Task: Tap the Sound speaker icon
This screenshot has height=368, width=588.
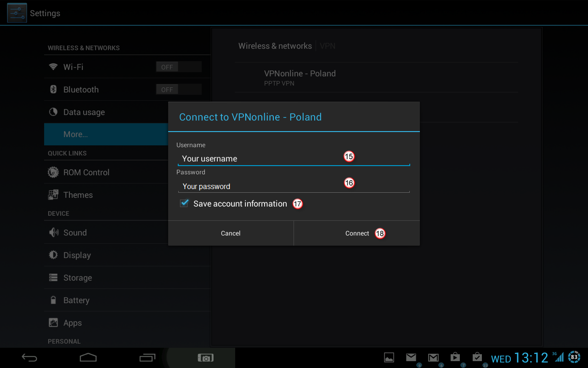Action: 53,232
